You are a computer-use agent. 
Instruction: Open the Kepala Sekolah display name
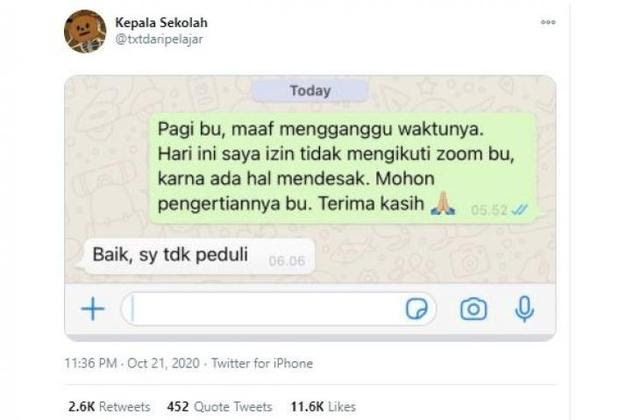point(161,22)
